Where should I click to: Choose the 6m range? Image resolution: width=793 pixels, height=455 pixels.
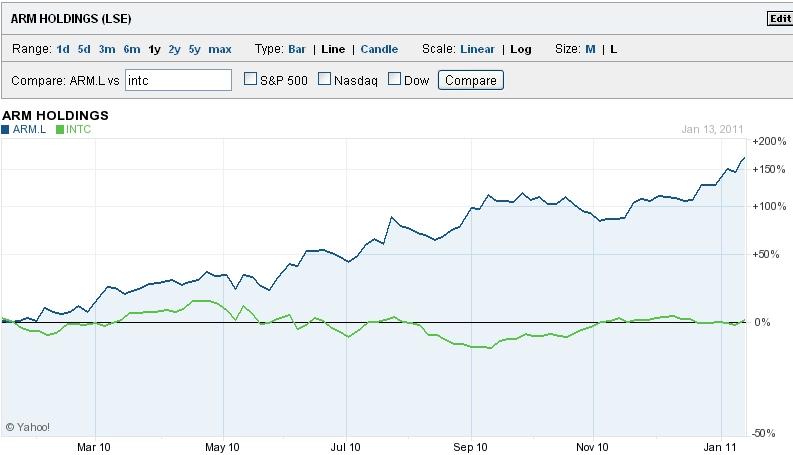tap(132, 50)
